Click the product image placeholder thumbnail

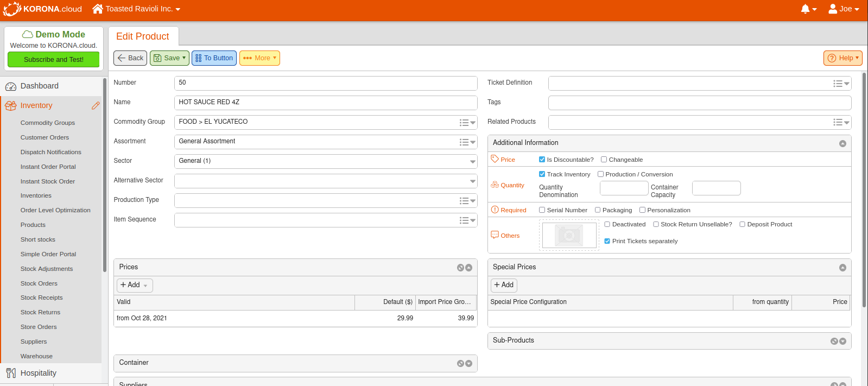click(x=569, y=235)
